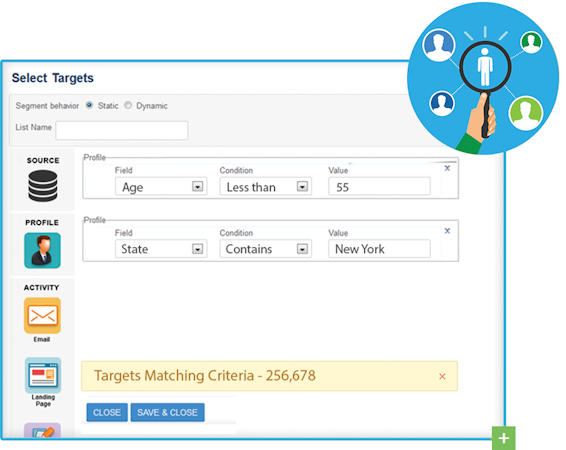Select the Dynamic segment behavior option
The height and width of the screenshot is (450, 566).
[x=128, y=105]
